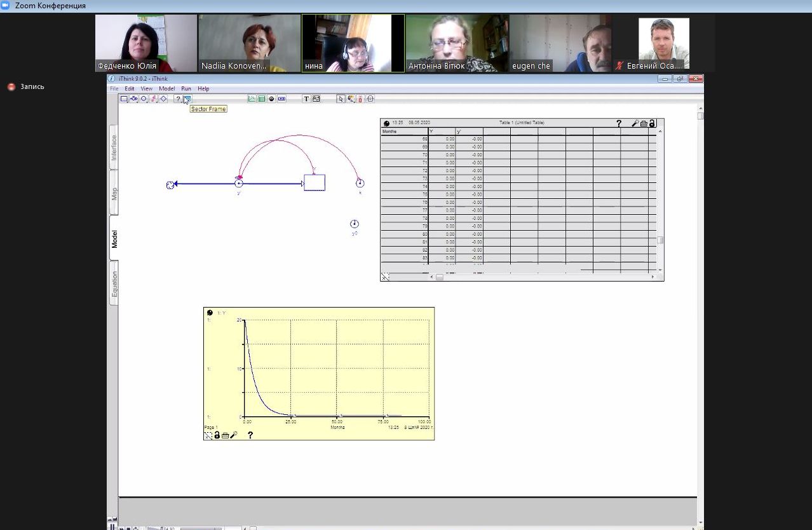Click the graph help question mark

coord(250,435)
